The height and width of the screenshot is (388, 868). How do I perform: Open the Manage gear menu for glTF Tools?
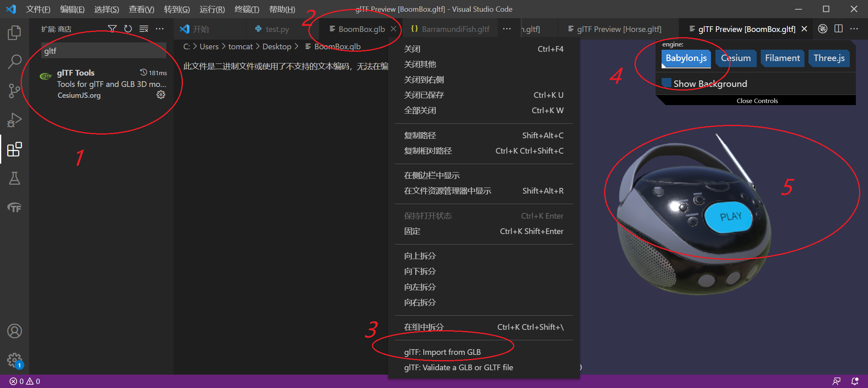click(x=161, y=95)
